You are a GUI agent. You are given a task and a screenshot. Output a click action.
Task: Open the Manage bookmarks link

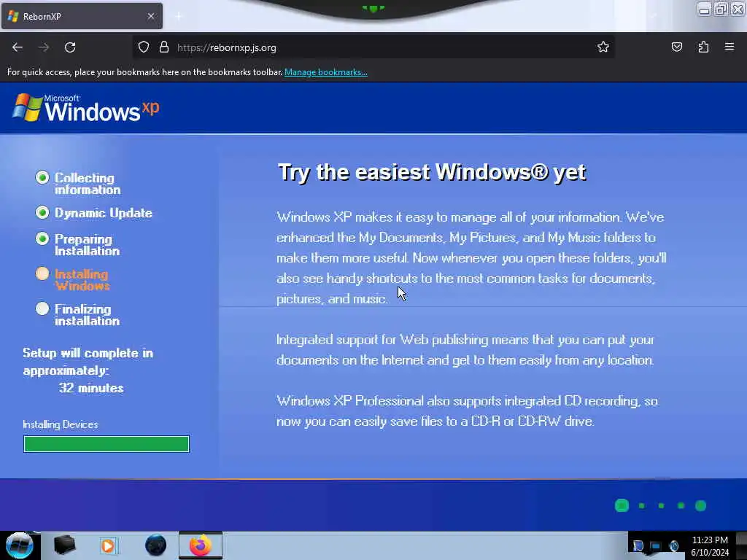click(x=326, y=72)
